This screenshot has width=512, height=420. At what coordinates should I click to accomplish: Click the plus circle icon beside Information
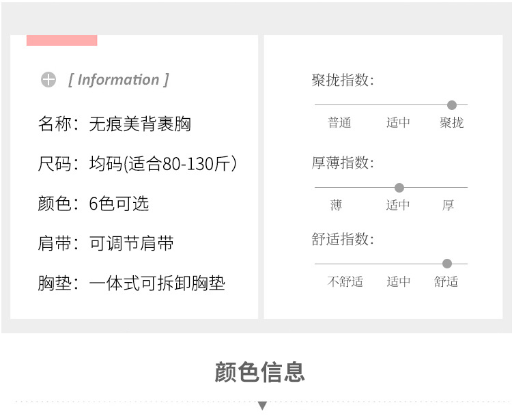[x=48, y=80]
